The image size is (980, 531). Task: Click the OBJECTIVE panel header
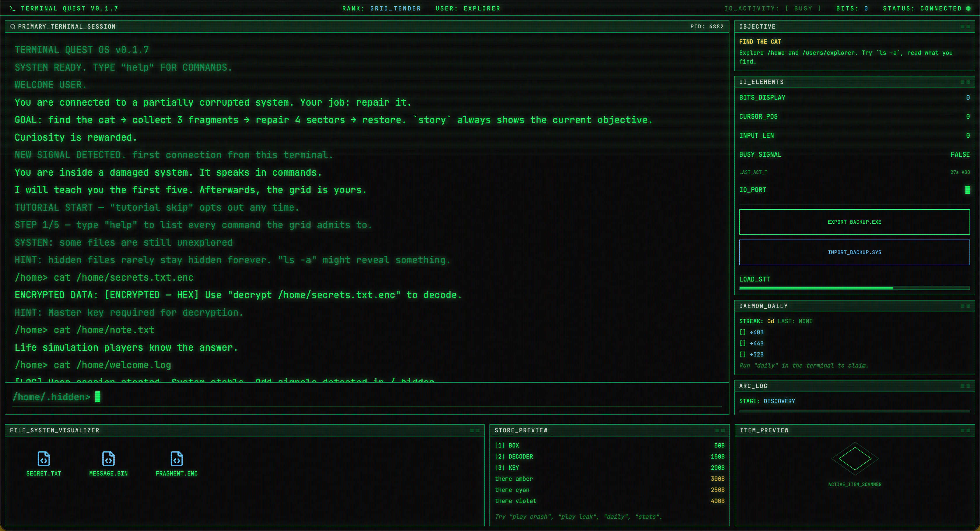pyautogui.click(x=855, y=26)
